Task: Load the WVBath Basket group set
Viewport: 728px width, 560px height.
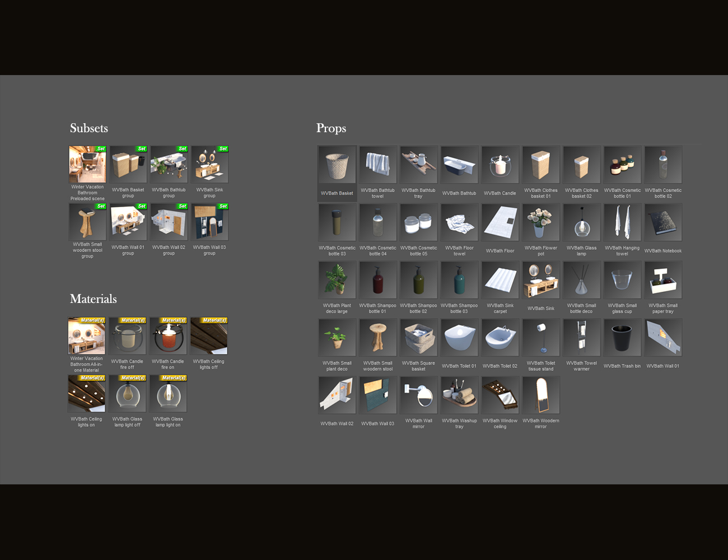Action: [x=128, y=165]
